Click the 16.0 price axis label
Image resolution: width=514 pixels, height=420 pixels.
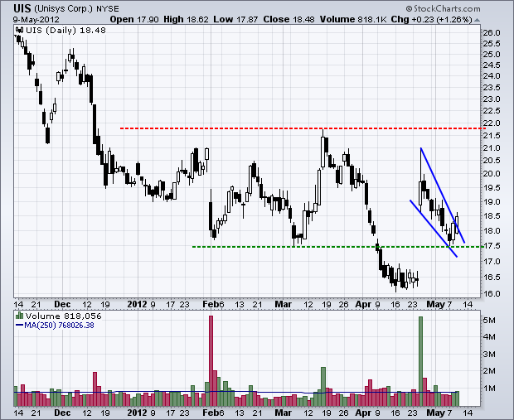click(x=492, y=293)
